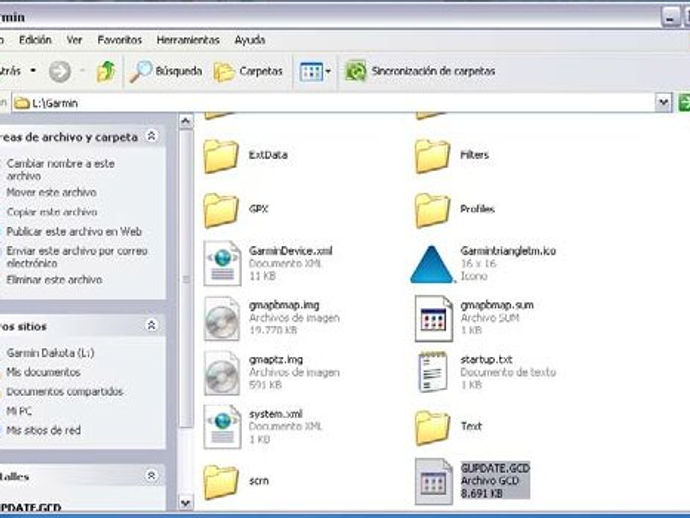Open the Favoritos menu
This screenshot has width=690, height=518.
pos(120,40)
